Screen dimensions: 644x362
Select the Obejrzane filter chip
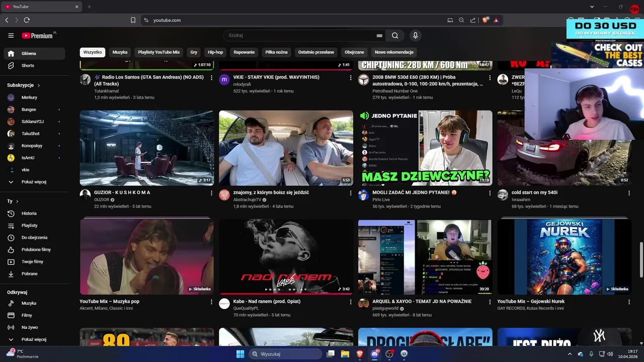(x=354, y=52)
